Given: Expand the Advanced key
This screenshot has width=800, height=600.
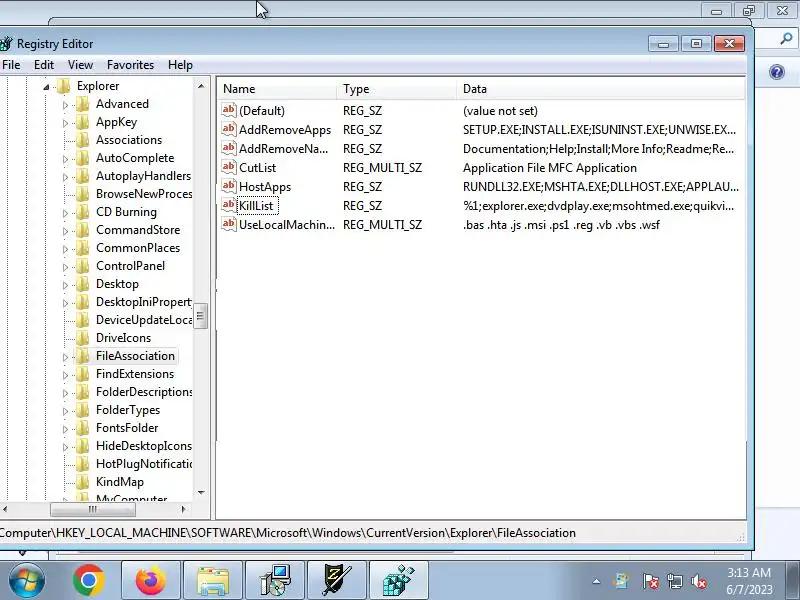Looking at the screenshot, I should [x=65, y=105].
